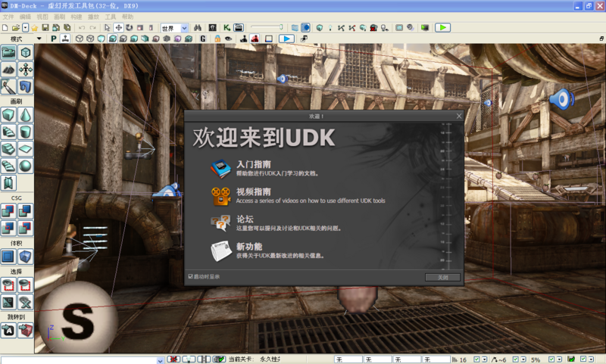Click the binoculars find actors icon
Screen dimensions: 606x364
[x=198, y=28]
